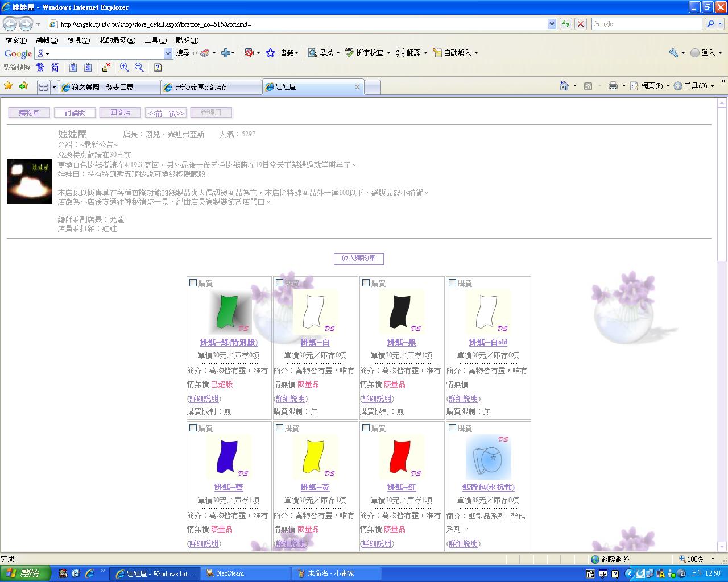Click the 放入購物車 button
The height and width of the screenshot is (582, 728).
pyautogui.click(x=358, y=259)
